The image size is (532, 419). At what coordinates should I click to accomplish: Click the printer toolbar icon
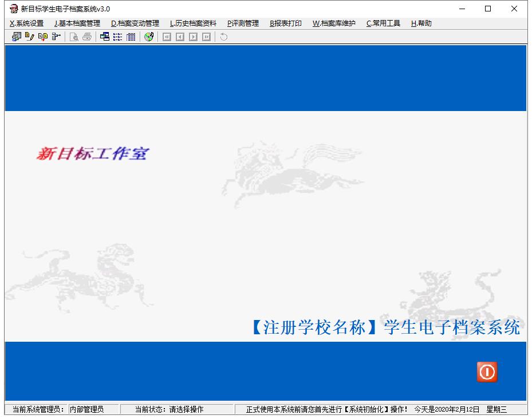click(x=87, y=37)
